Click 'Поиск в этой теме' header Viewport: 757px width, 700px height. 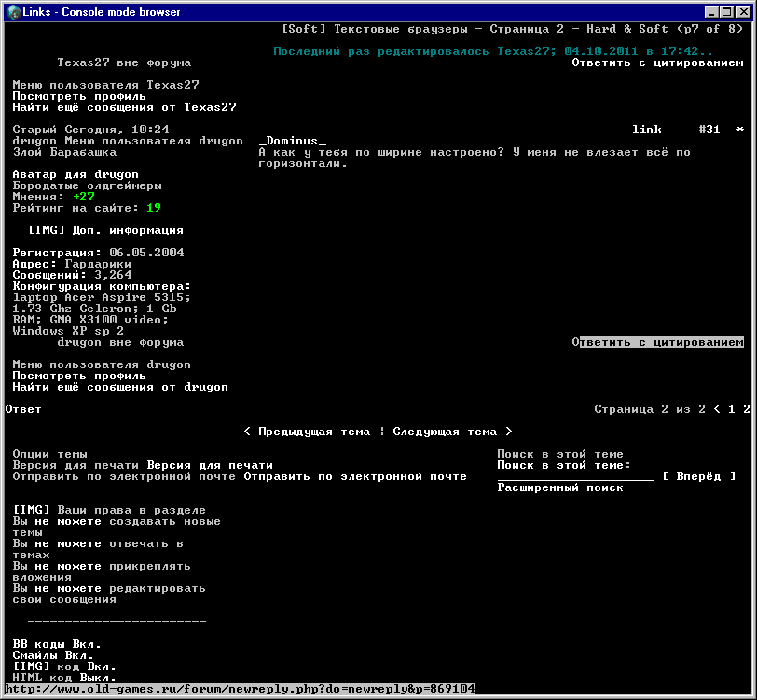560,454
